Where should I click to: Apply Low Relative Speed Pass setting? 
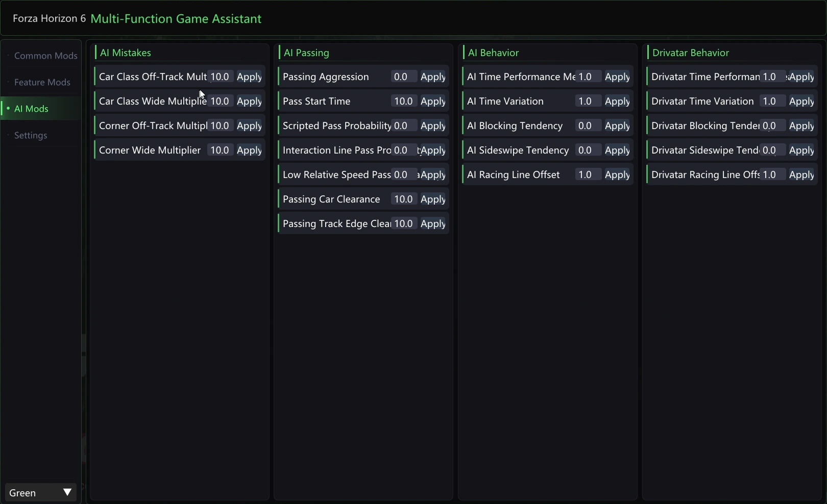[433, 174]
